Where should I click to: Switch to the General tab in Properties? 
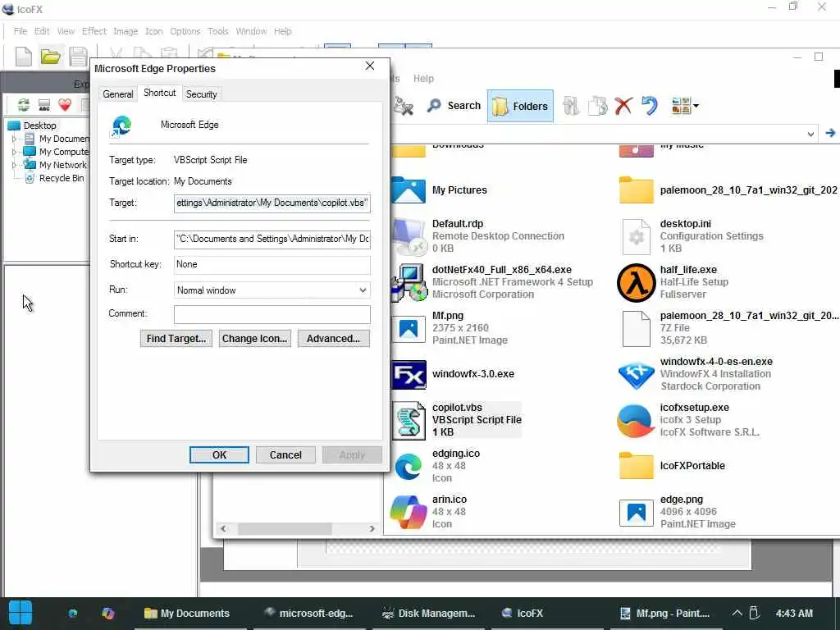(118, 94)
